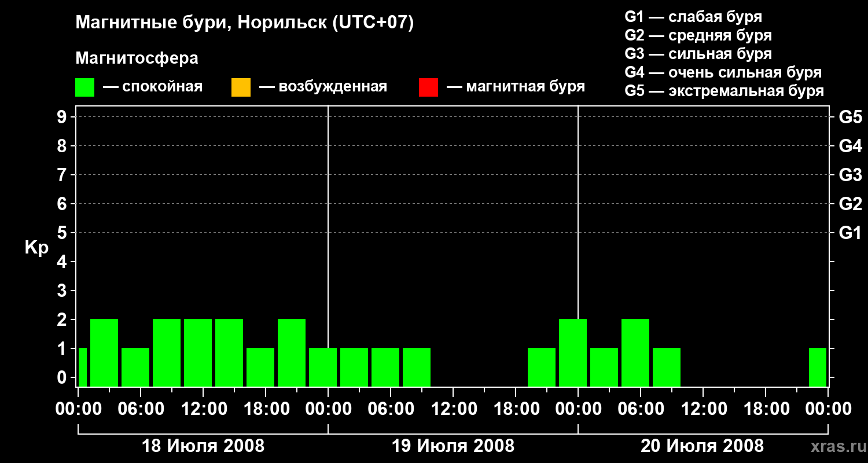Click the G5 label on the right axis

click(x=851, y=117)
